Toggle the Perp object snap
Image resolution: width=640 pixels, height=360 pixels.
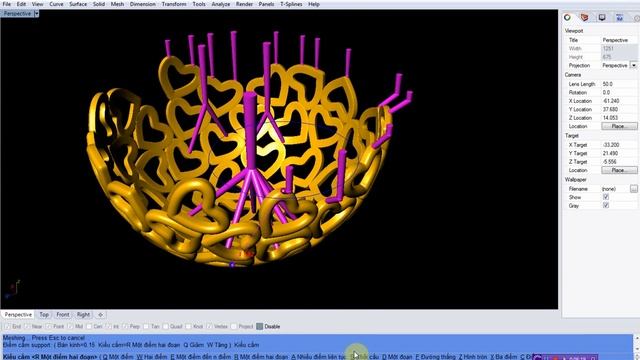125,327
